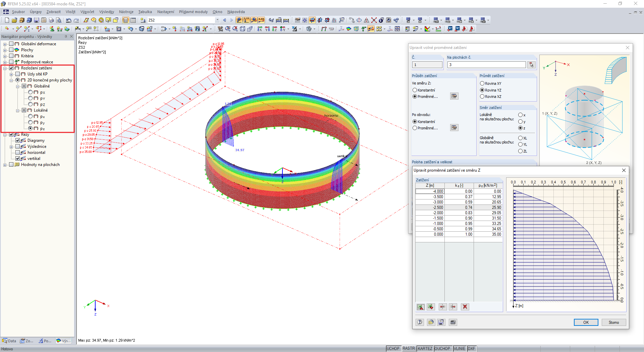The height and width of the screenshot is (352, 644).
Task: Go to previous load case arrow
Action: (x=224, y=20)
